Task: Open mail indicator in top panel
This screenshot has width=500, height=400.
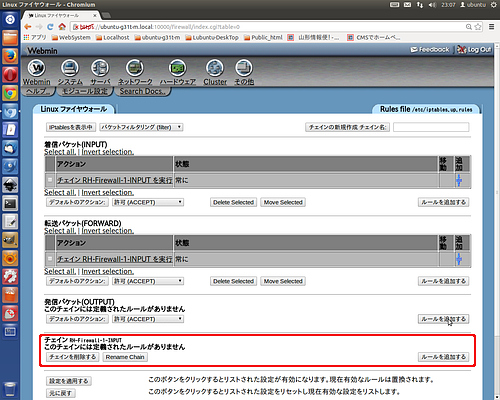Action: [x=407, y=5]
